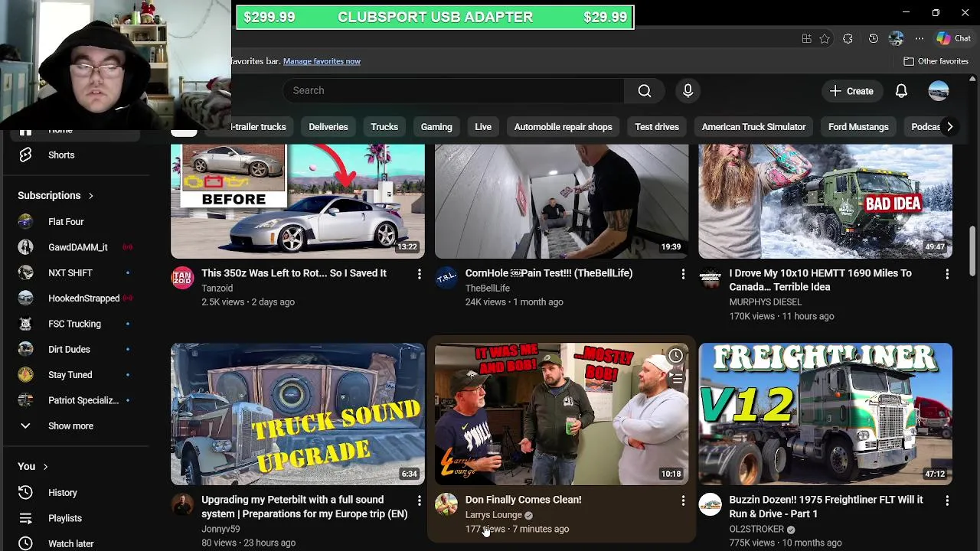Open TheBellLife channel name link
The height and width of the screenshot is (551, 980).
(x=488, y=289)
